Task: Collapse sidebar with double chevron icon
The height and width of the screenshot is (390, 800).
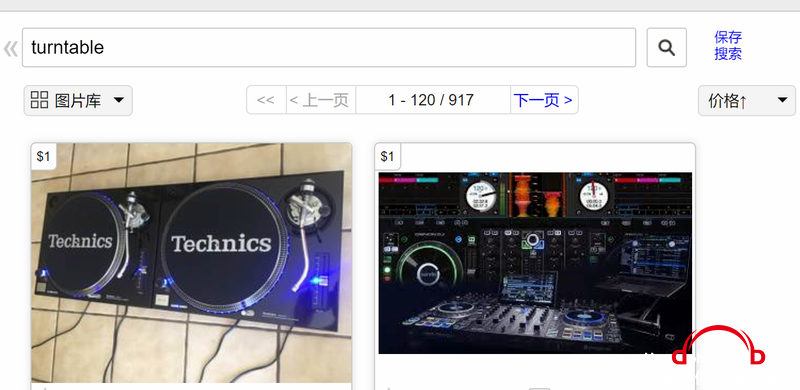Action: point(10,48)
